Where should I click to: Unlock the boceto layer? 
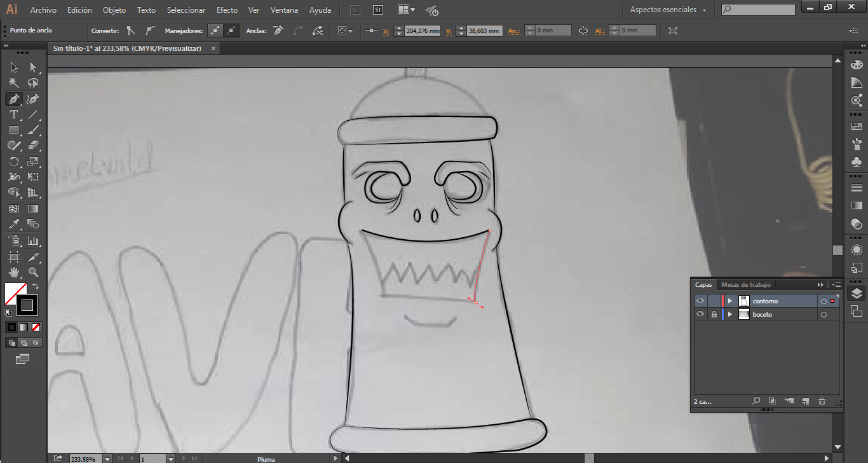714,314
